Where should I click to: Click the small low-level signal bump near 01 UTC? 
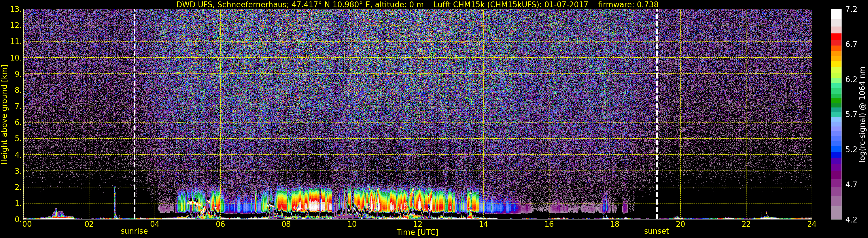click(x=58, y=214)
